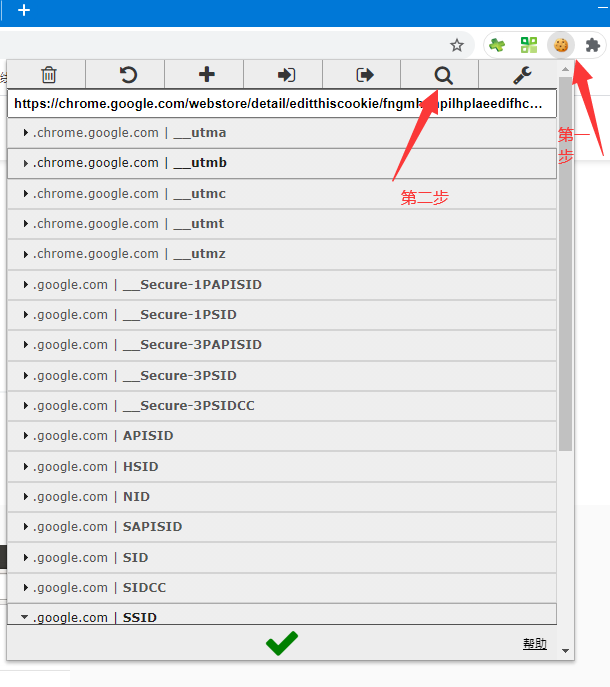
Task: Open options with the wrench icon
Action: [x=522, y=75]
